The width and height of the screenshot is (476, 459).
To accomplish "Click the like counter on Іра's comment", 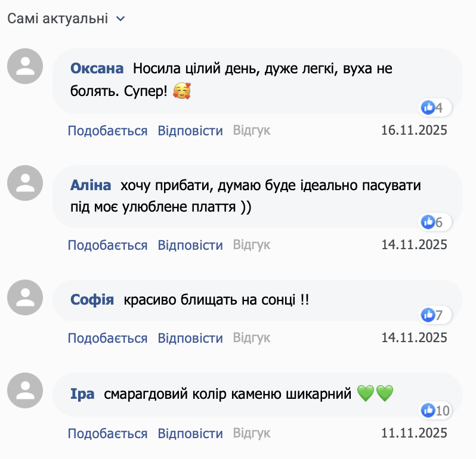I will [435, 410].
